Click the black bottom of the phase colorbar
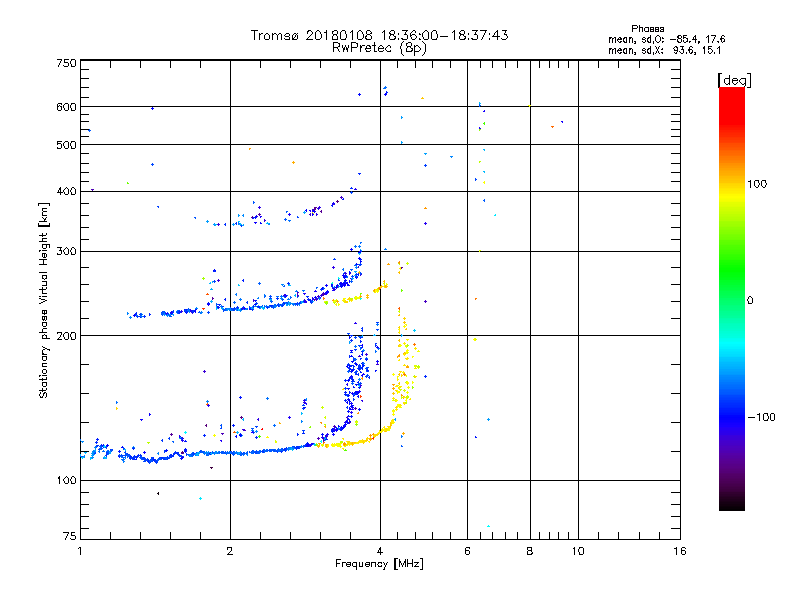The image size is (800, 600). point(732,503)
